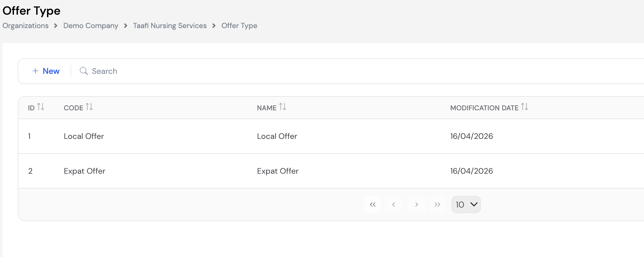Image resolution: width=644 pixels, height=257 pixels.
Task: Click modification date of Local Offer row
Action: [x=472, y=136]
